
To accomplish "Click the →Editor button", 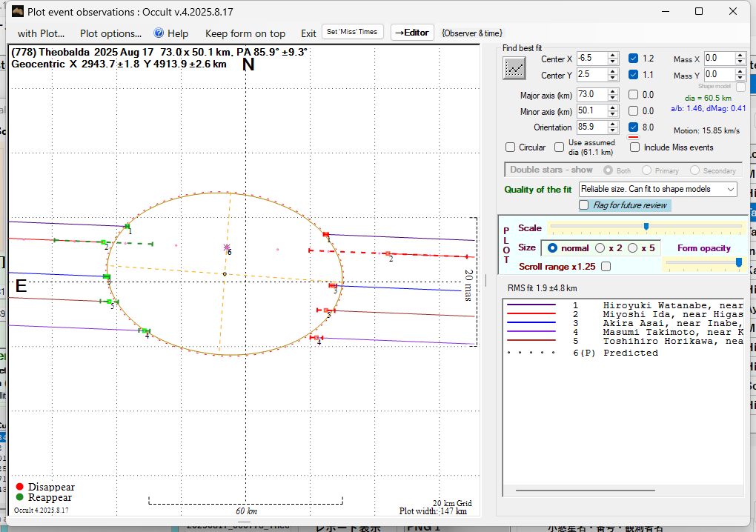I will [411, 33].
